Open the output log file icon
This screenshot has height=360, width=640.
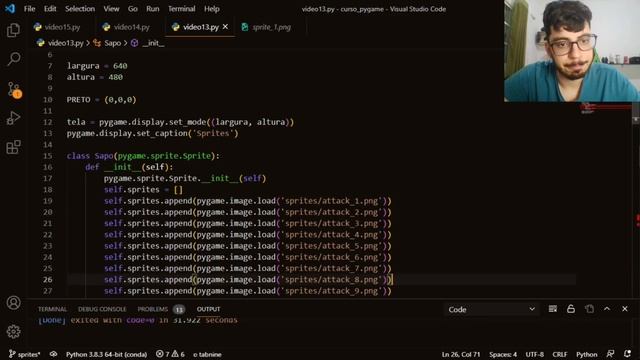point(589,309)
